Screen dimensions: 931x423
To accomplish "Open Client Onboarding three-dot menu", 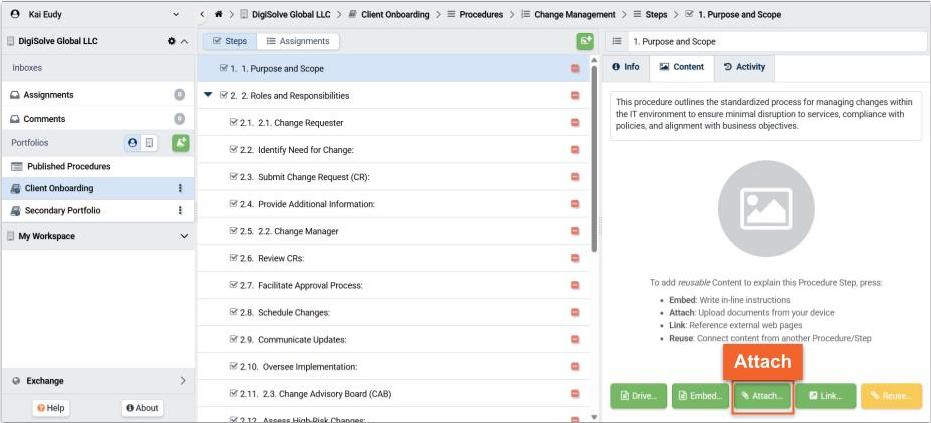I will pos(180,188).
